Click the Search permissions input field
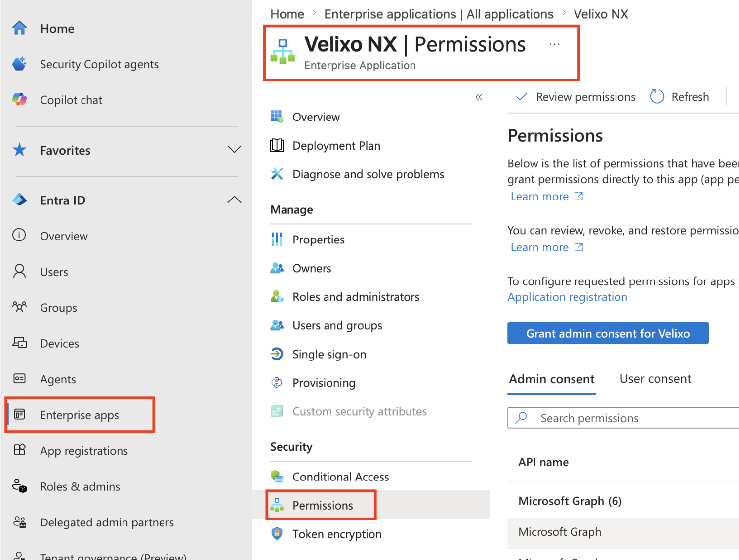 623,418
